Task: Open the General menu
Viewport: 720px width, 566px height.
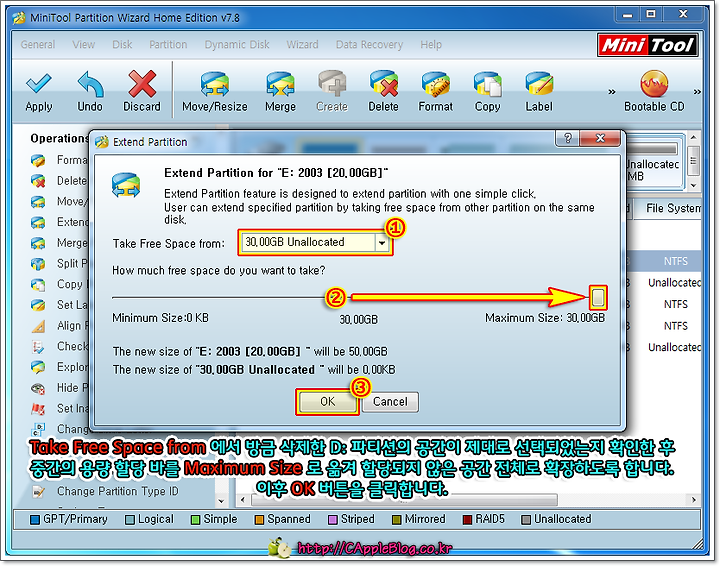Action: 38,45
